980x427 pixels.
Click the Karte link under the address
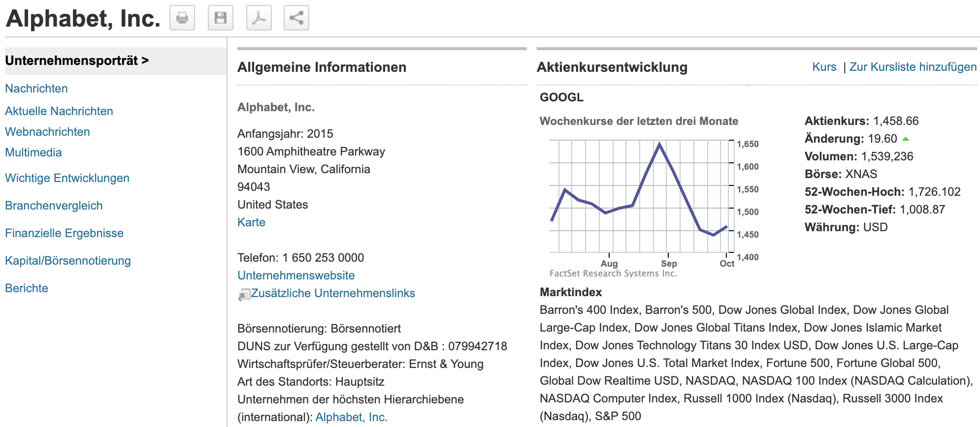[x=251, y=222]
